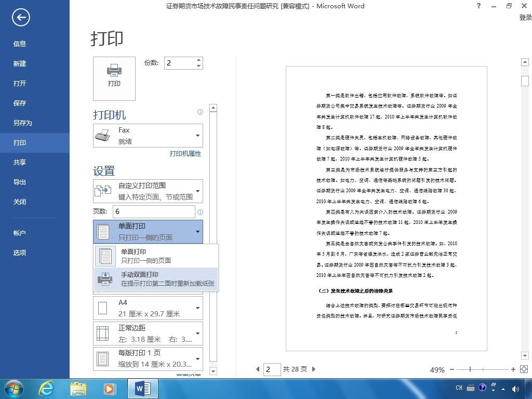Click the print preview page thumbnail
Viewport: 532px width, 399px height.
[387, 209]
